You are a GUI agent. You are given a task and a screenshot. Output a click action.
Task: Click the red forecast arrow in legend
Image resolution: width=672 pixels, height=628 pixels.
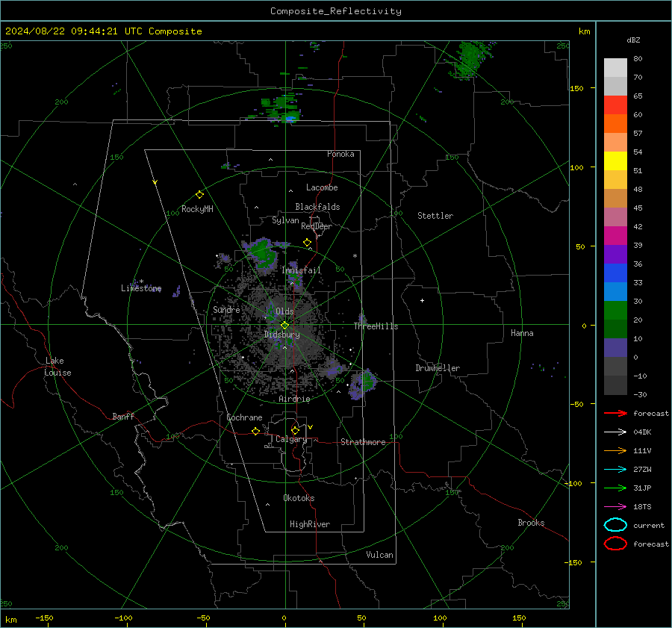[x=615, y=413]
